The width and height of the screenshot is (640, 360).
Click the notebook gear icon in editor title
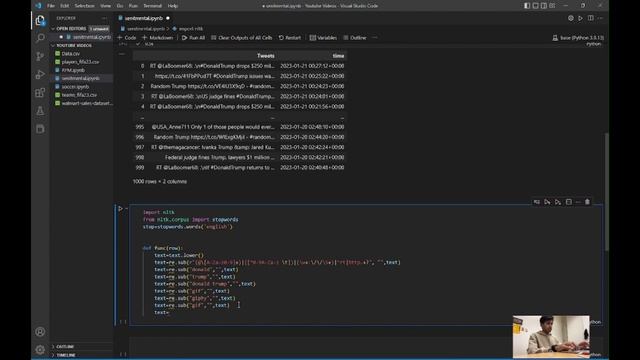pyautogui.click(x=571, y=18)
